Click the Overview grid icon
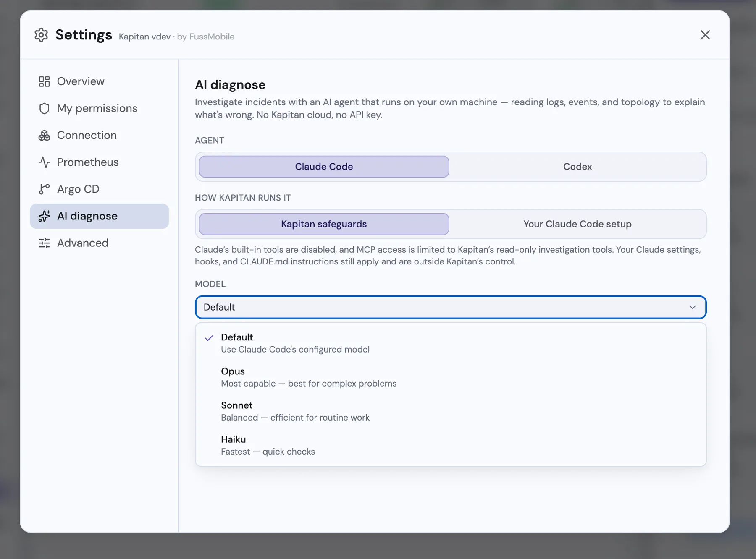Image resolution: width=756 pixels, height=559 pixels. 44,81
